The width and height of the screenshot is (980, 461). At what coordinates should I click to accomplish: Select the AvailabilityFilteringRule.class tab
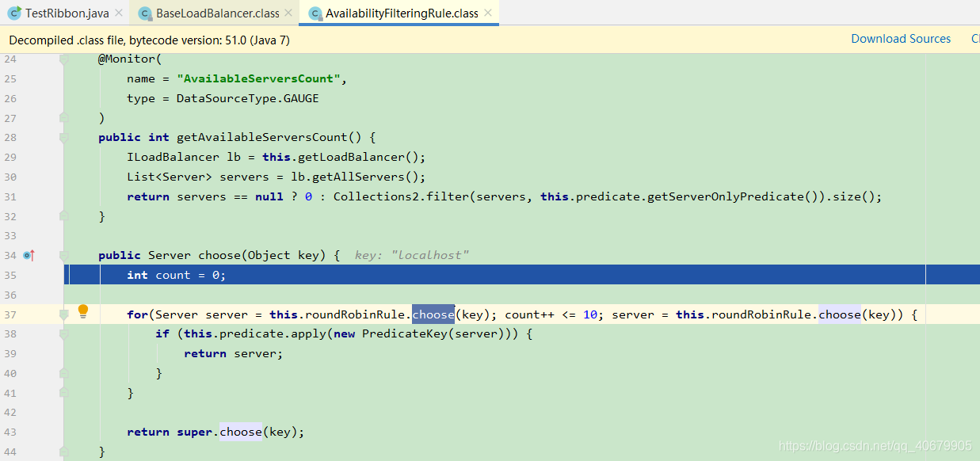coord(399,13)
